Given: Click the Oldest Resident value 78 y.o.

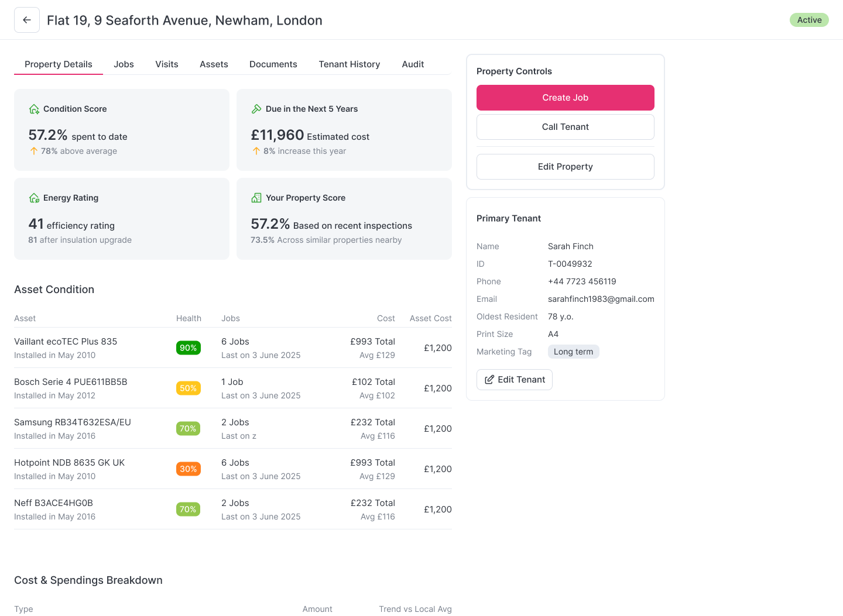Looking at the screenshot, I should tap(561, 316).
